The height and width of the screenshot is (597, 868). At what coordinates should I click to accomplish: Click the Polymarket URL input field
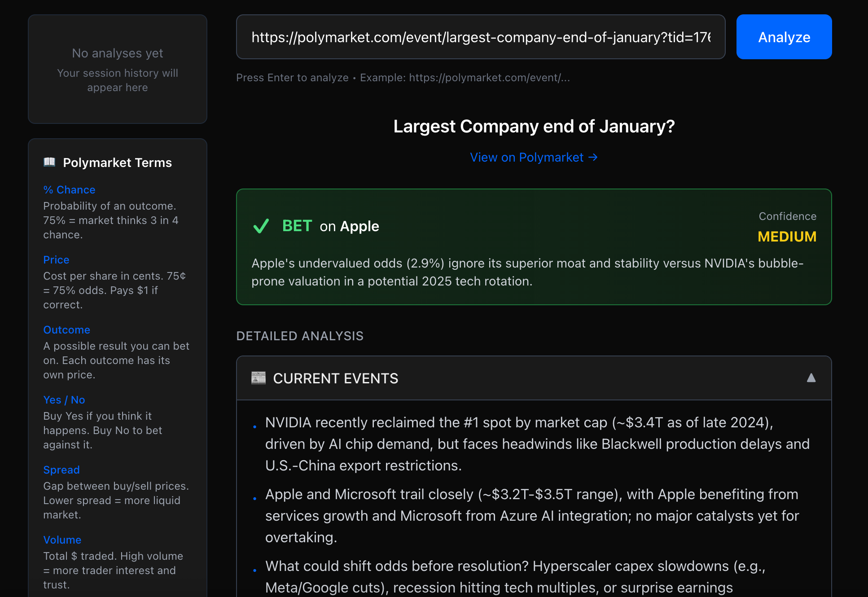[480, 37]
